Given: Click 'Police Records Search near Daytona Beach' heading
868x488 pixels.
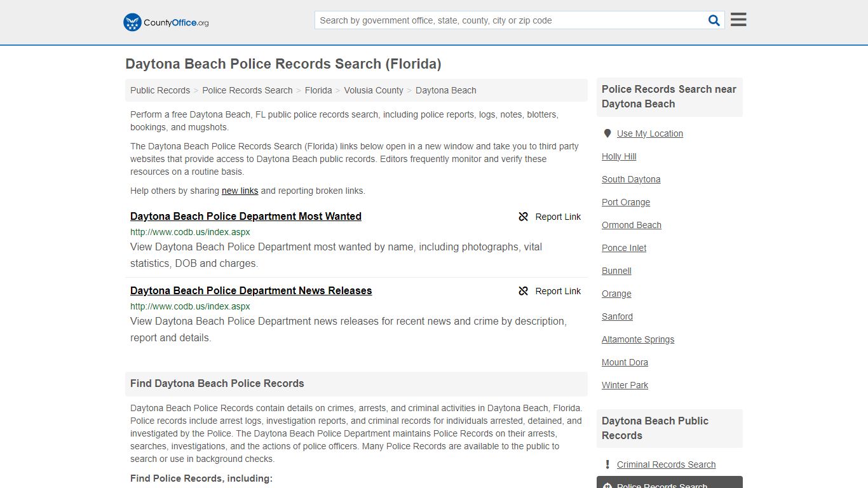Looking at the screenshot, I should 669,97.
